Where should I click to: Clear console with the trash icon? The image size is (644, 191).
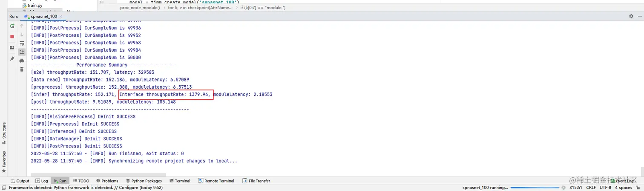click(x=22, y=69)
